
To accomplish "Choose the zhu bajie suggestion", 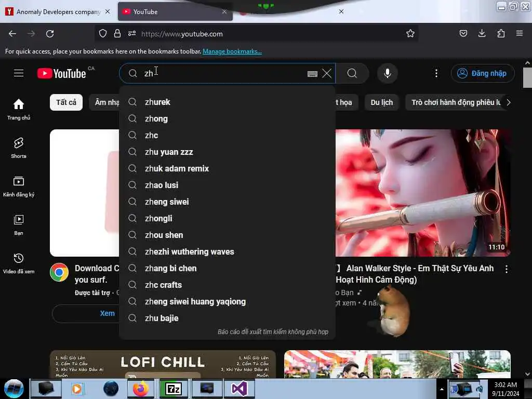I will (x=228, y=318).
